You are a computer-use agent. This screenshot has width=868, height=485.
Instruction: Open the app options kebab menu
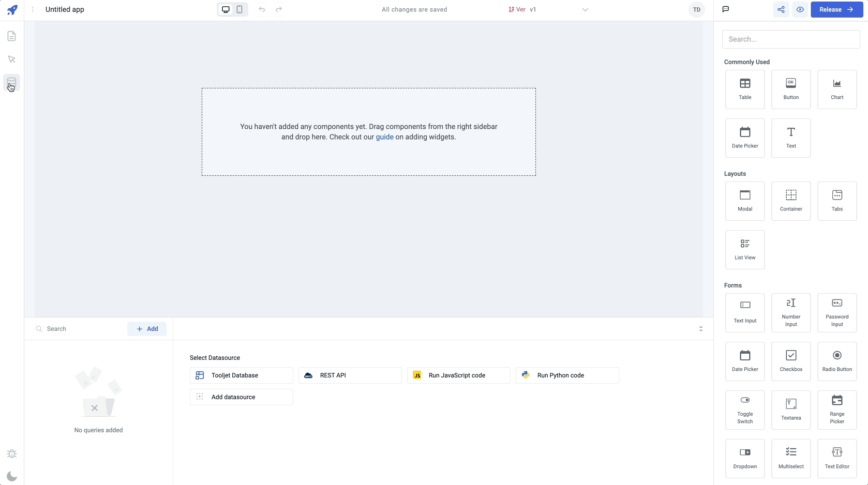pyautogui.click(x=33, y=9)
